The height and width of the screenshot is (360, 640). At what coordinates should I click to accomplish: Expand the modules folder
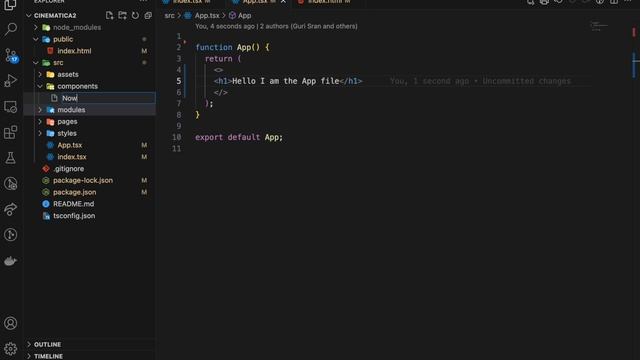(x=40, y=110)
